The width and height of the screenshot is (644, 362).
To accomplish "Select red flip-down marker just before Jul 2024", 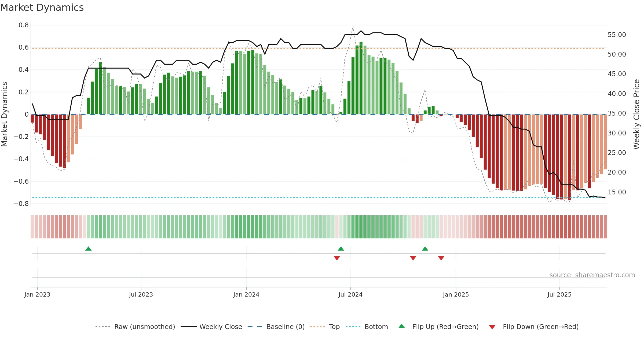I will [x=337, y=258].
